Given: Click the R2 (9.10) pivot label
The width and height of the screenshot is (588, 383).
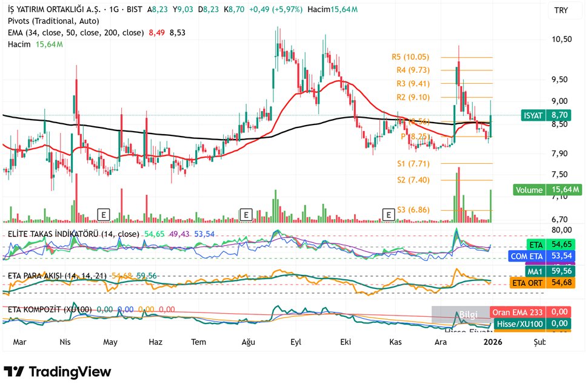Looking at the screenshot, I should [413, 97].
